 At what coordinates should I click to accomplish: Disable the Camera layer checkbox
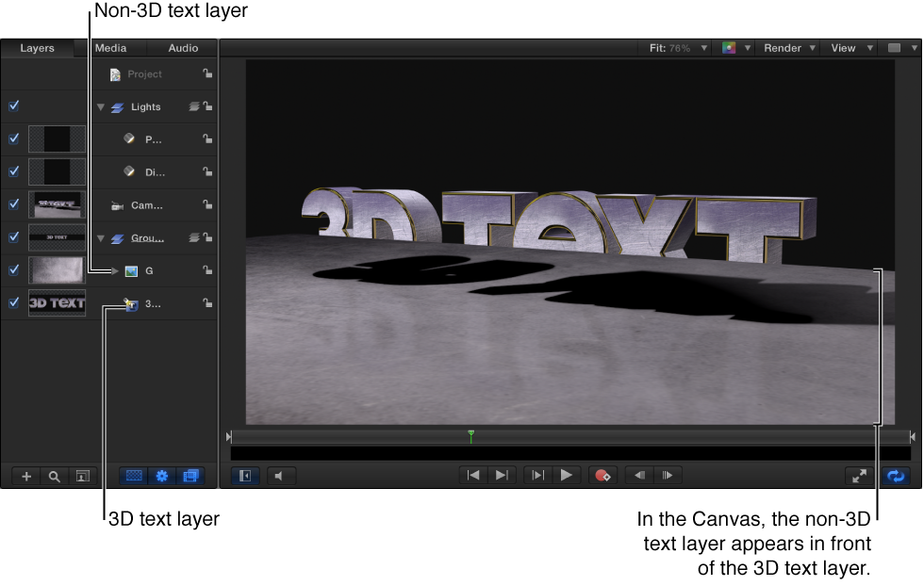[13, 203]
